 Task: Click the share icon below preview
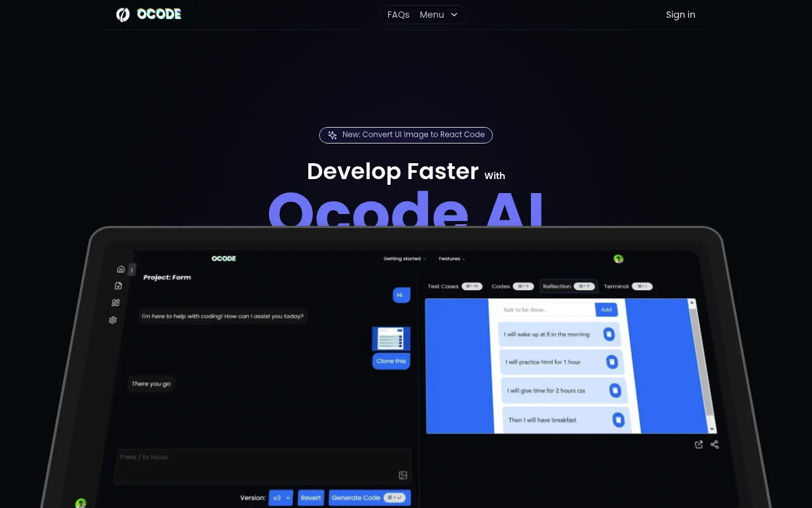(x=715, y=444)
